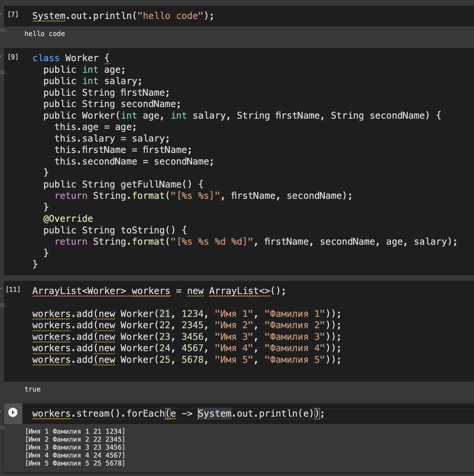
Task: Click the workers.add line with "Имя 3"
Action: coord(186,337)
